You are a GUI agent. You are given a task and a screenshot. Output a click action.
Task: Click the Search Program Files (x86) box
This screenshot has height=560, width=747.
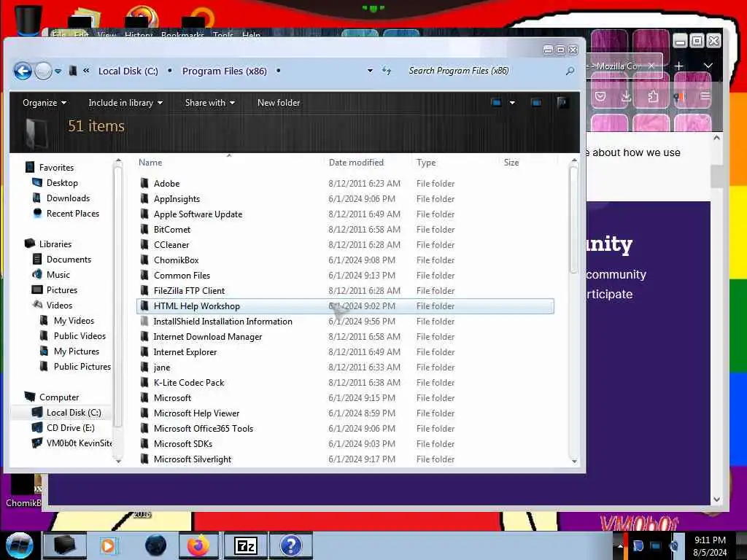(x=484, y=71)
